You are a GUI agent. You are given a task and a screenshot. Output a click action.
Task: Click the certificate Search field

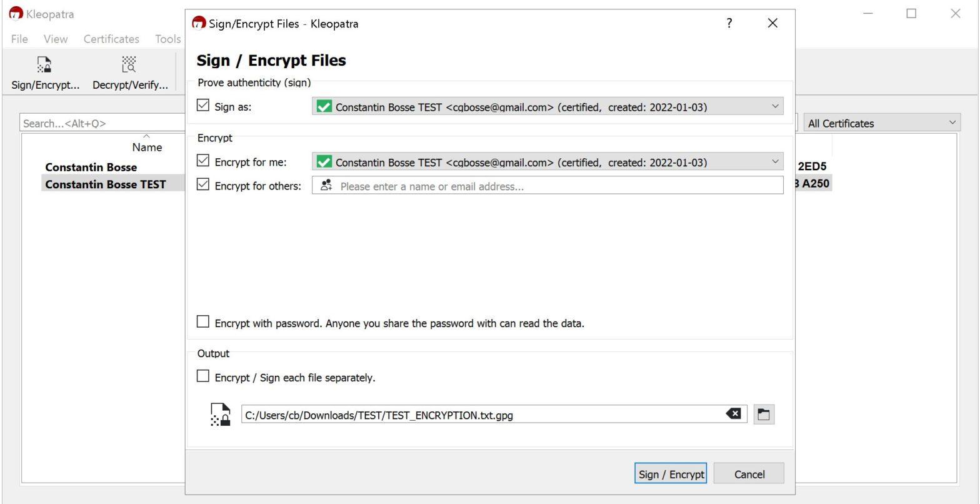102,123
